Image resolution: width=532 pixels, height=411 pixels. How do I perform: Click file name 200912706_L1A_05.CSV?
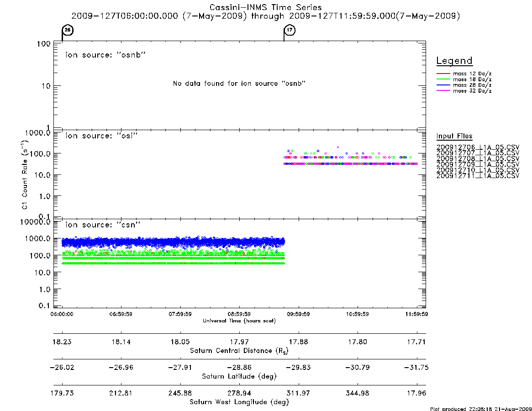pos(478,148)
